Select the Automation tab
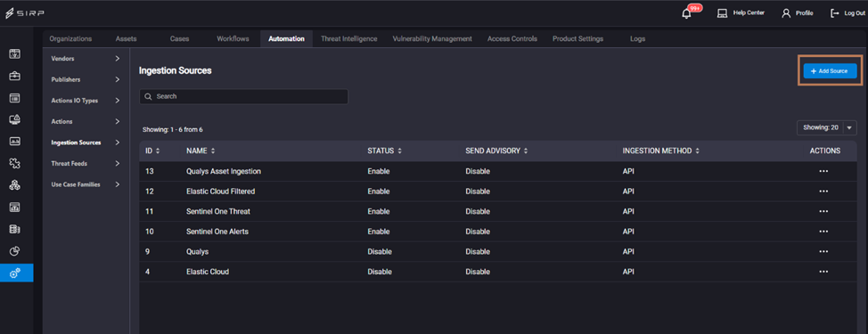 (x=286, y=38)
